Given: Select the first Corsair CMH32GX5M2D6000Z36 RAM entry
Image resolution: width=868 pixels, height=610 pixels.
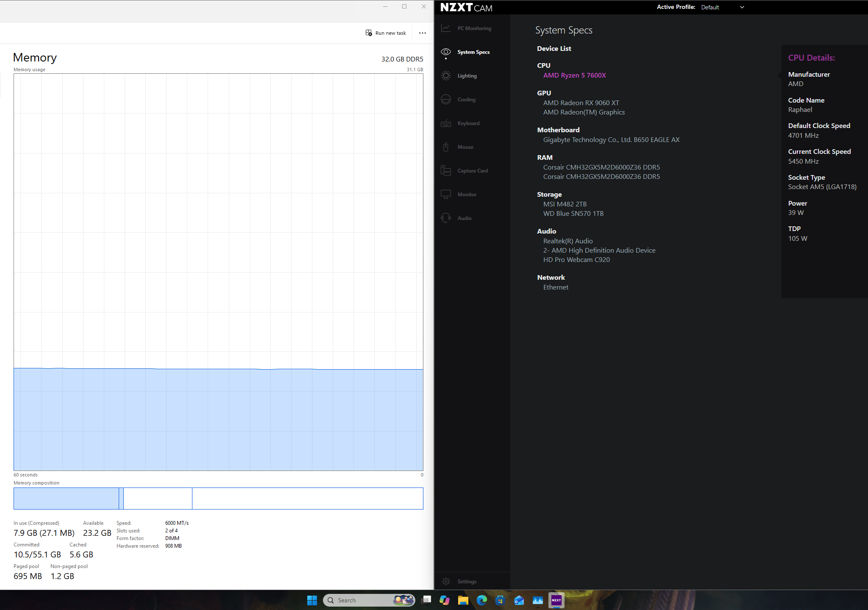Looking at the screenshot, I should point(601,167).
